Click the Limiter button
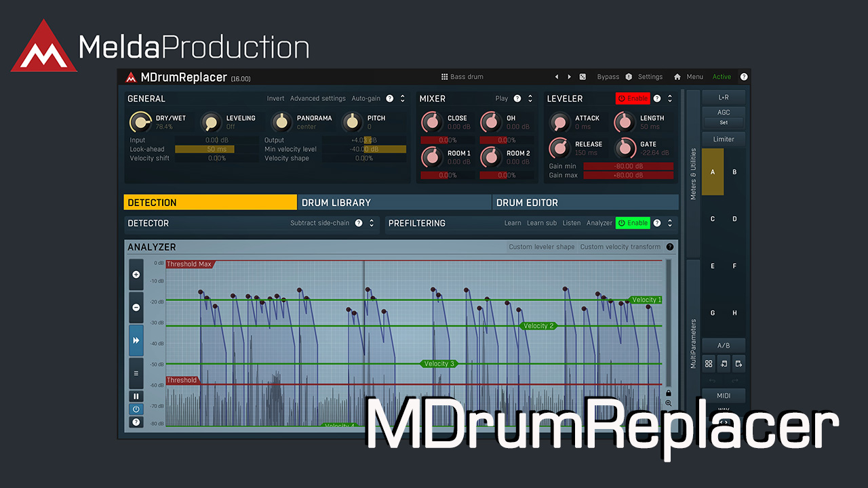 pyautogui.click(x=724, y=139)
